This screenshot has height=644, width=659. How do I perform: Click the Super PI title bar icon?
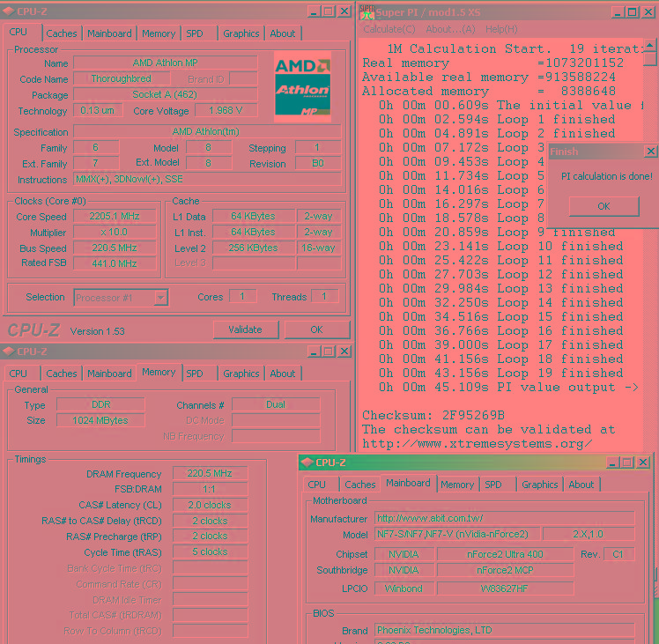pos(367,12)
